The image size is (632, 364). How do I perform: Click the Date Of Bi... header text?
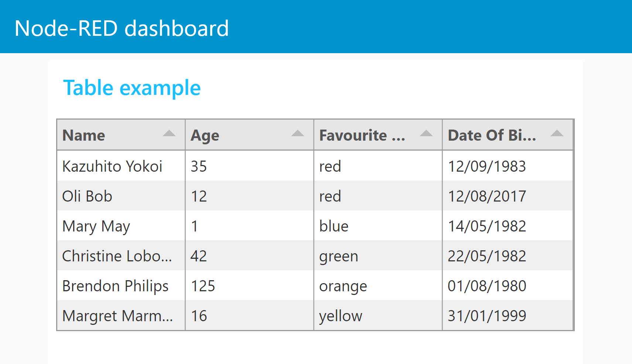(x=492, y=135)
